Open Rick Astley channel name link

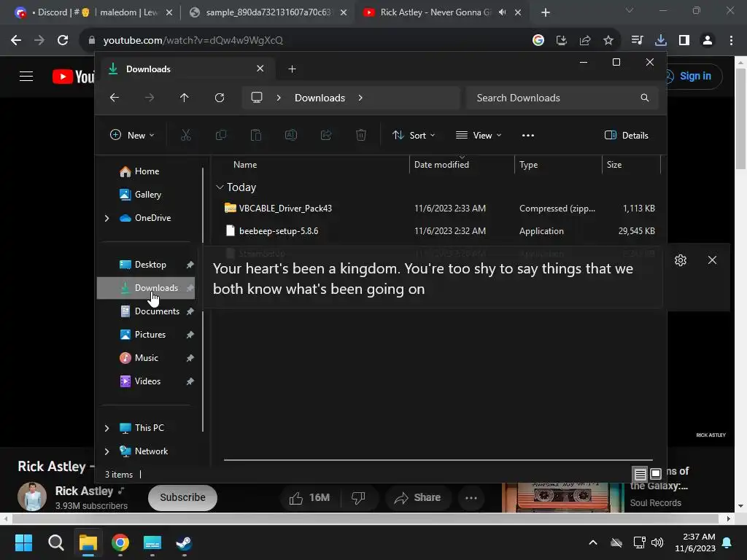(84, 491)
